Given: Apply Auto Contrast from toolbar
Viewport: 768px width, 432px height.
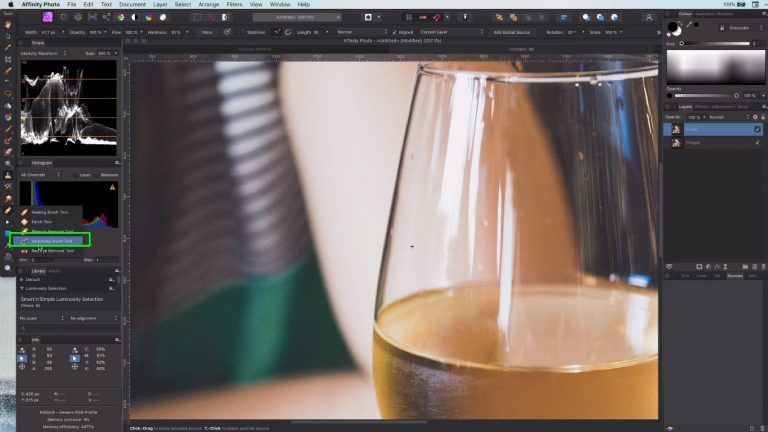Looking at the screenshot, I should [135, 17].
